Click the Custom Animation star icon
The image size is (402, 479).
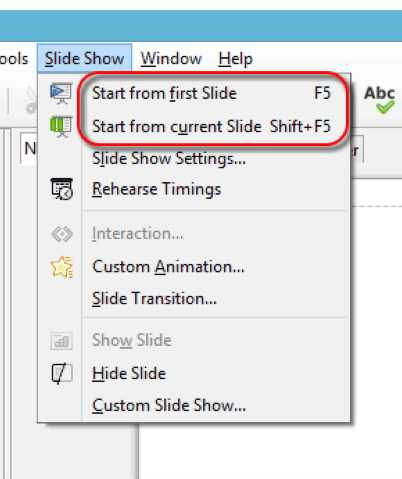coord(62,267)
